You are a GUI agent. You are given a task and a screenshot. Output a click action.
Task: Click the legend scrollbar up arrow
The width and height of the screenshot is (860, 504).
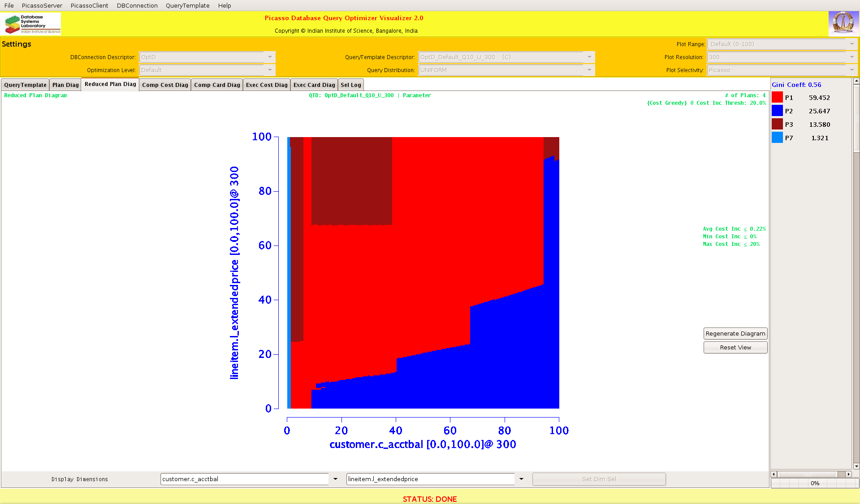coord(856,81)
